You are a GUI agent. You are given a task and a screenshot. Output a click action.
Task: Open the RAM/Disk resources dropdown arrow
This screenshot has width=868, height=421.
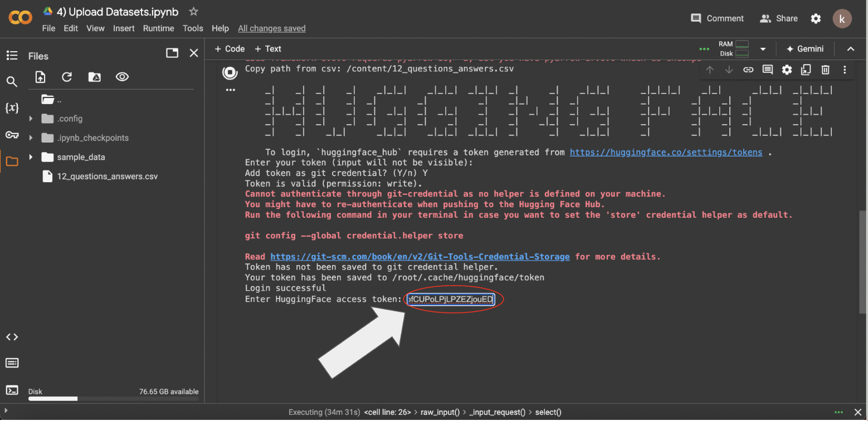pos(763,49)
